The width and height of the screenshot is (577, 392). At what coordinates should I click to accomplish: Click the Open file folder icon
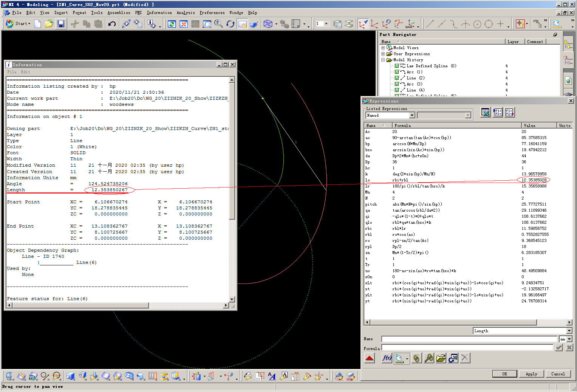pyautogui.click(x=49, y=24)
